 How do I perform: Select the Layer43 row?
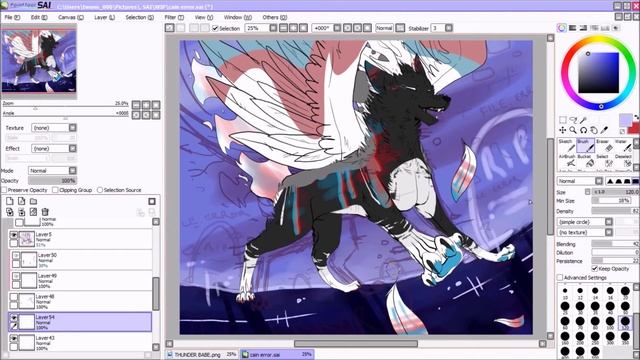(80, 343)
